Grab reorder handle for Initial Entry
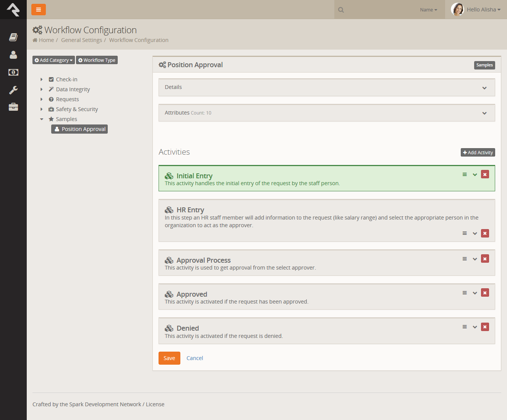Viewport: 507px width, 420px height. 465,174
